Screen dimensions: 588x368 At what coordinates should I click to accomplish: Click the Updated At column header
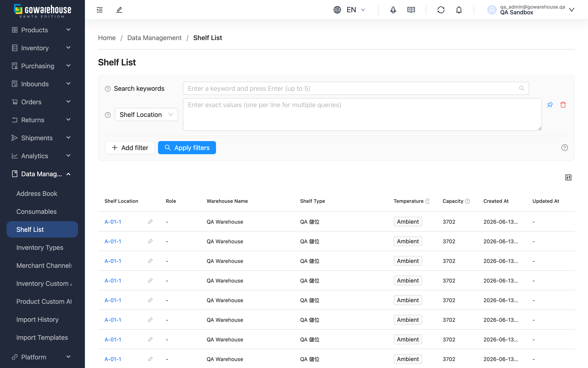pyautogui.click(x=546, y=201)
